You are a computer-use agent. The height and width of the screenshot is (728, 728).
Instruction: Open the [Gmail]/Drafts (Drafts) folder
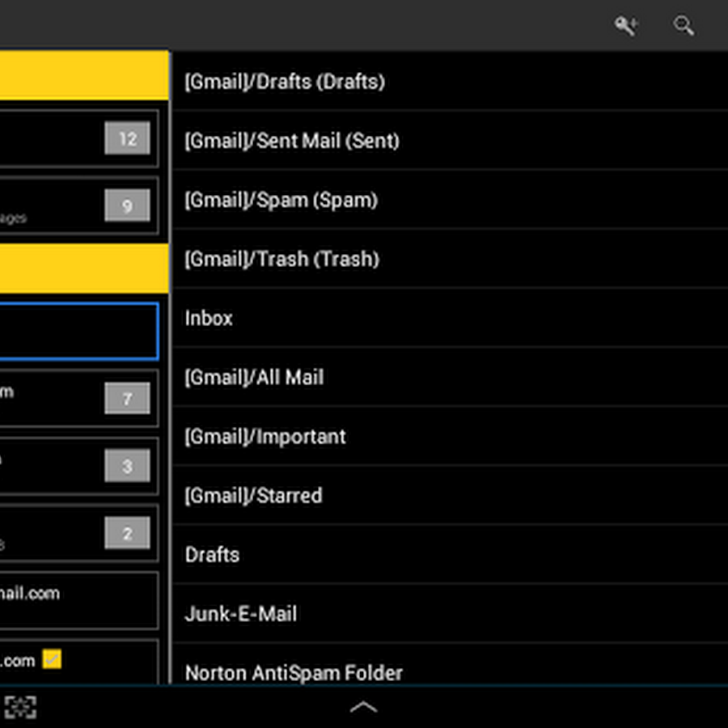tap(450, 81)
